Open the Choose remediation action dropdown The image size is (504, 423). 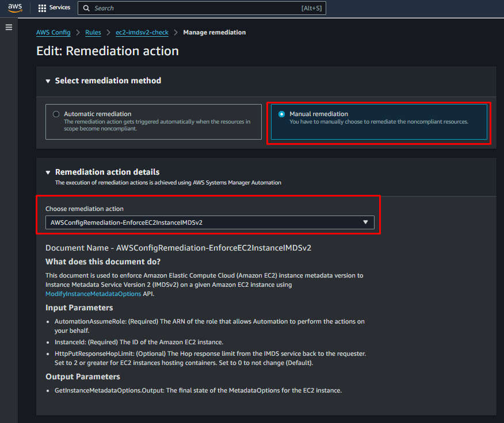click(x=210, y=222)
